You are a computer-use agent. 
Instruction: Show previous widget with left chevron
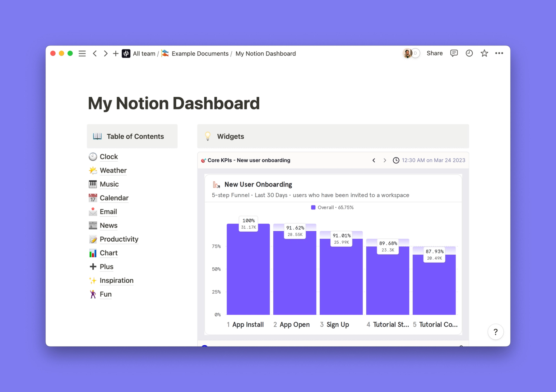tap(374, 160)
